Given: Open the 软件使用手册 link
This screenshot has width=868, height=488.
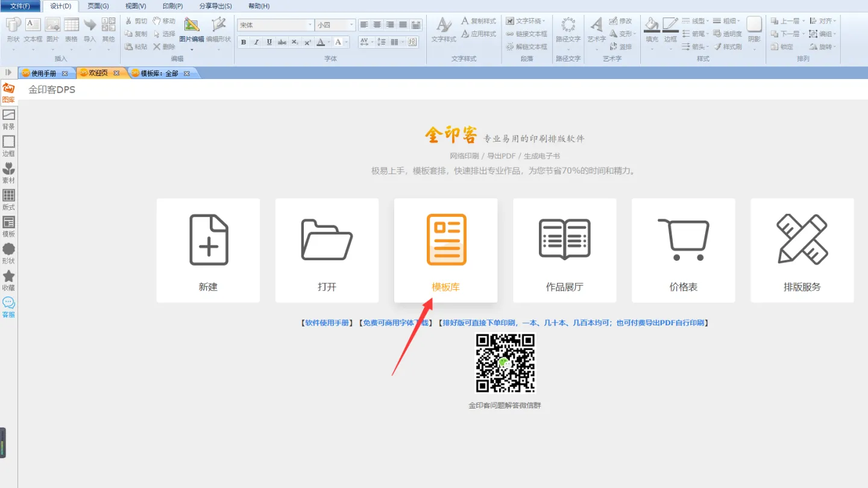Looking at the screenshot, I should tap(327, 323).
